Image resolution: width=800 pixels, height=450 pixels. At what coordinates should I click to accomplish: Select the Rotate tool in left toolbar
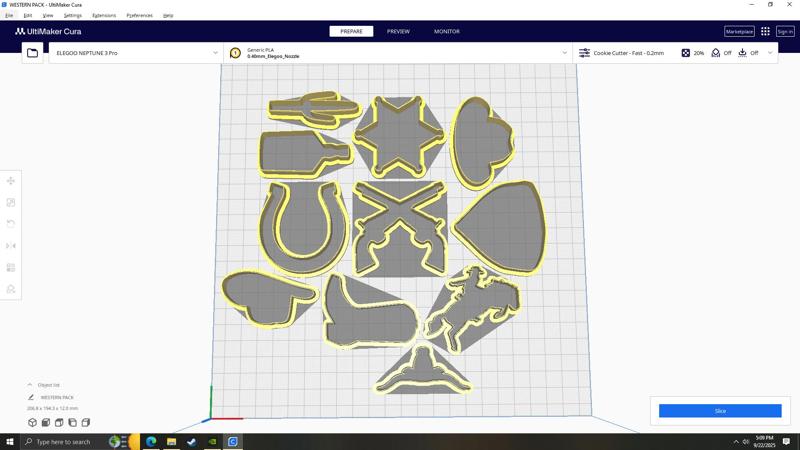[x=11, y=224]
